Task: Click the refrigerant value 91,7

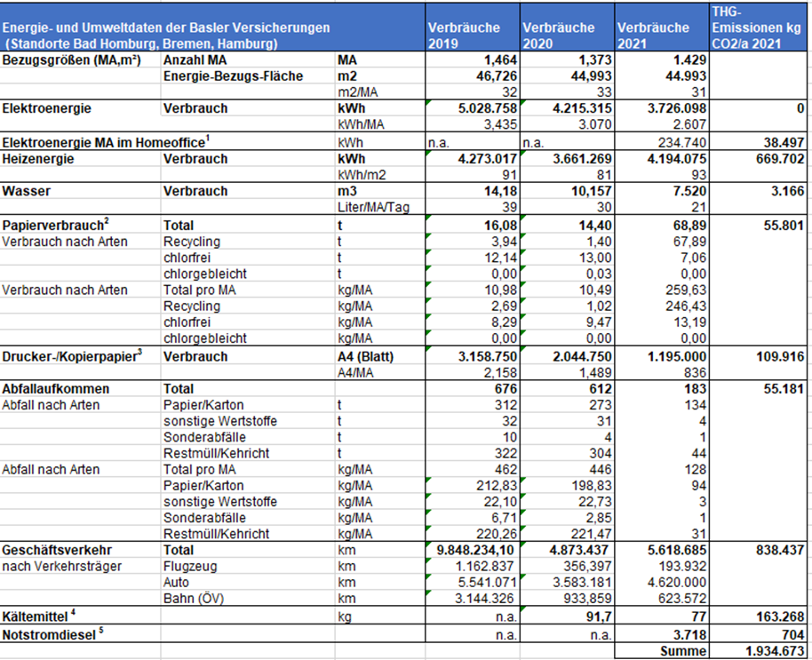Action: point(599,616)
